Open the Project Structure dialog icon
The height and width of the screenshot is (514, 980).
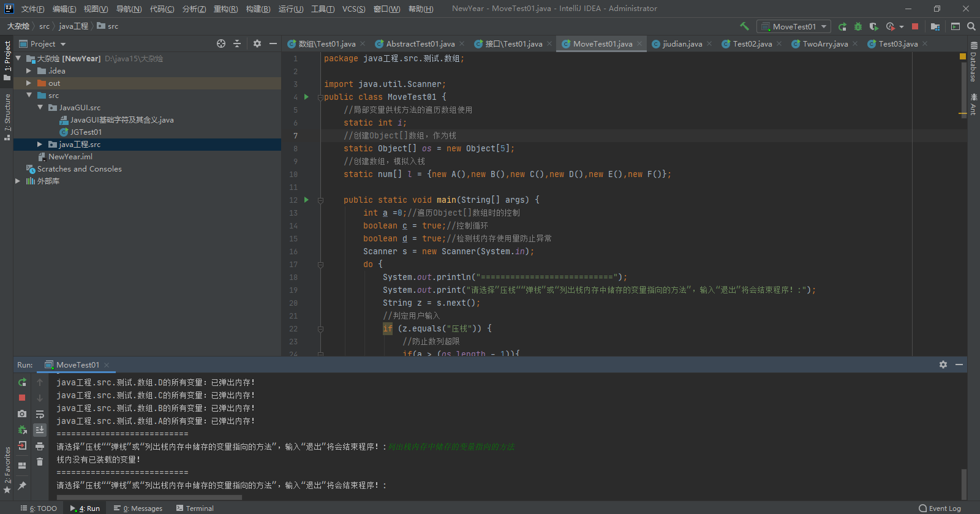click(x=935, y=26)
